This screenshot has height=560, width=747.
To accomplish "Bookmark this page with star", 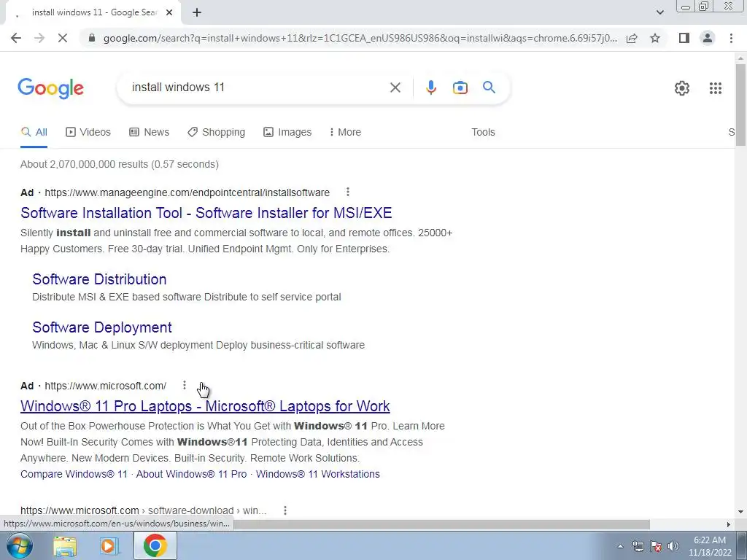I will coord(655,38).
